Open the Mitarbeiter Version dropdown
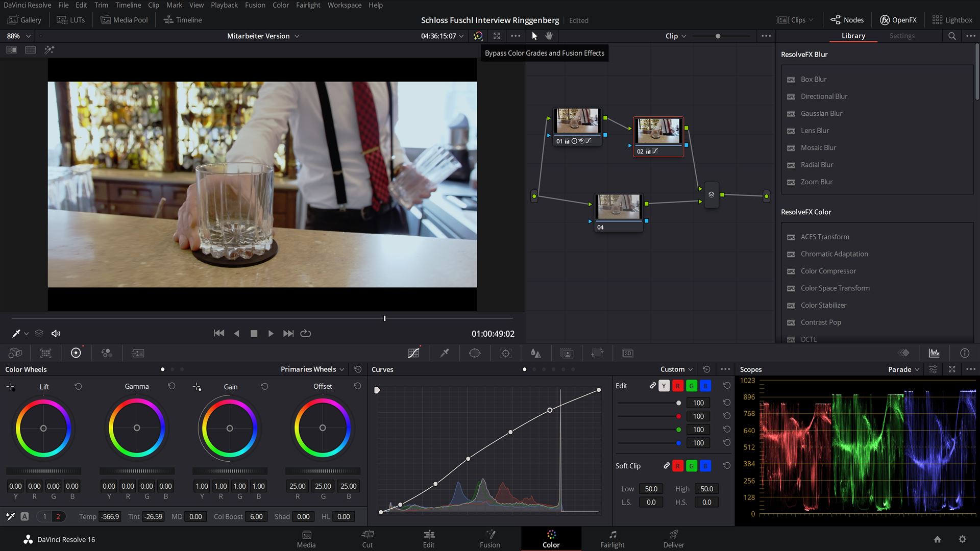The height and width of the screenshot is (551, 980). pyautogui.click(x=263, y=36)
